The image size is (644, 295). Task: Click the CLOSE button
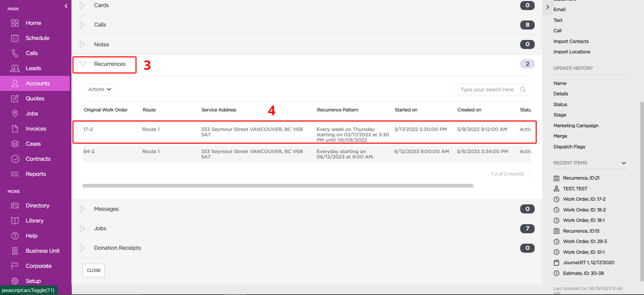[x=94, y=271]
